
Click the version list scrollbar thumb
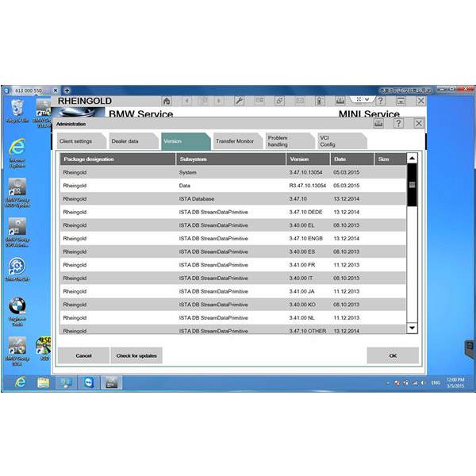tap(412, 185)
